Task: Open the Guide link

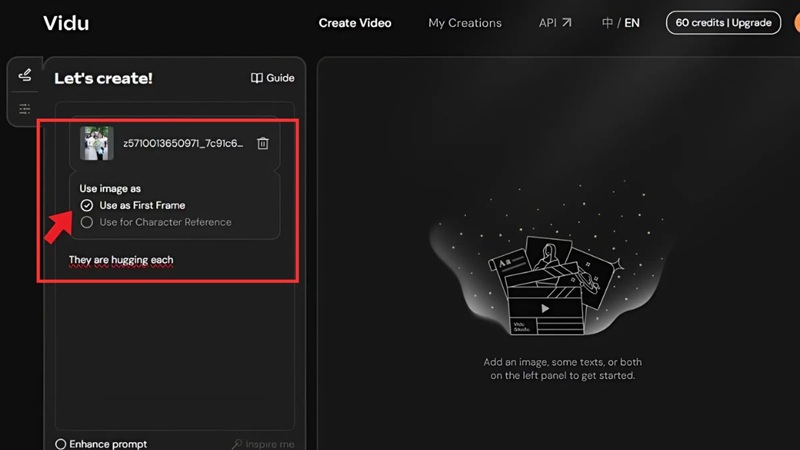Action: (x=279, y=78)
